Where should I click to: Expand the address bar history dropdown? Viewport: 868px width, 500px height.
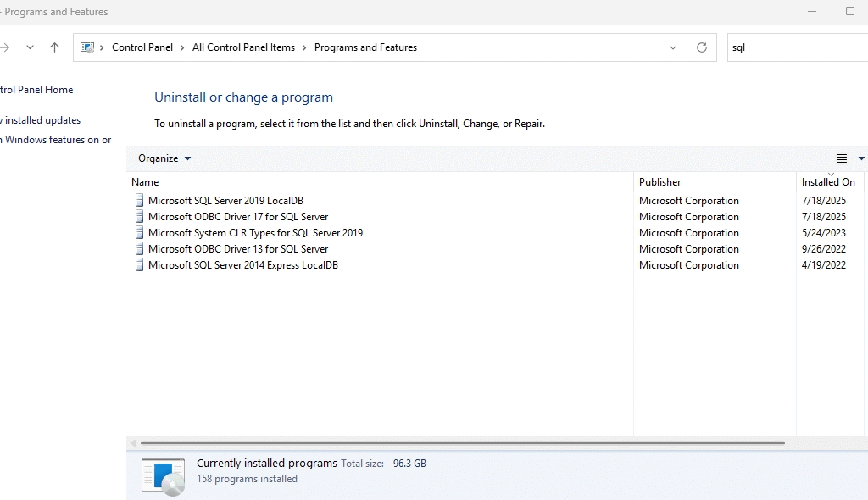(672, 47)
